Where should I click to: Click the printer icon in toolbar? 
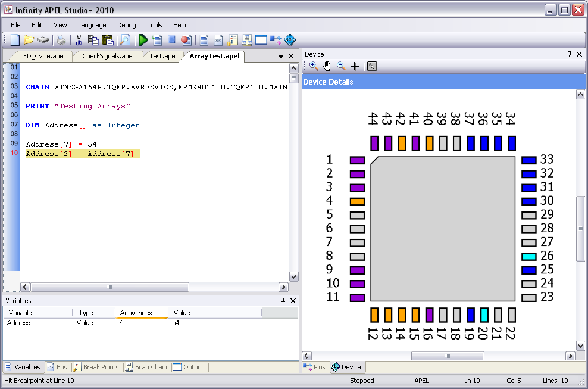click(61, 41)
